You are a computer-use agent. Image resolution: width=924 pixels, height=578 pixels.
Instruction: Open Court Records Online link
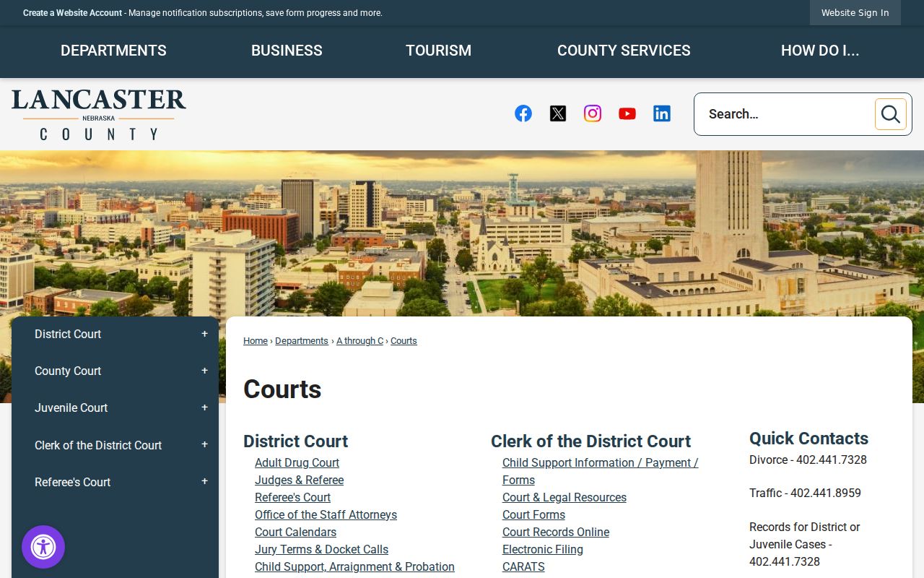click(x=556, y=532)
